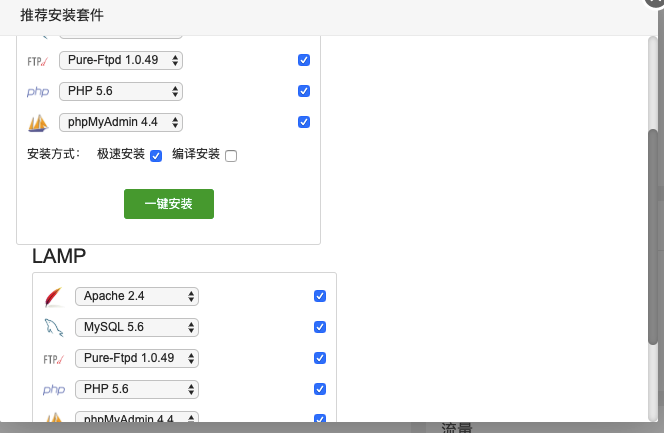The image size is (664, 433).
Task: Open the Apache 2.4 version dropdown
Action: (137, 296)
